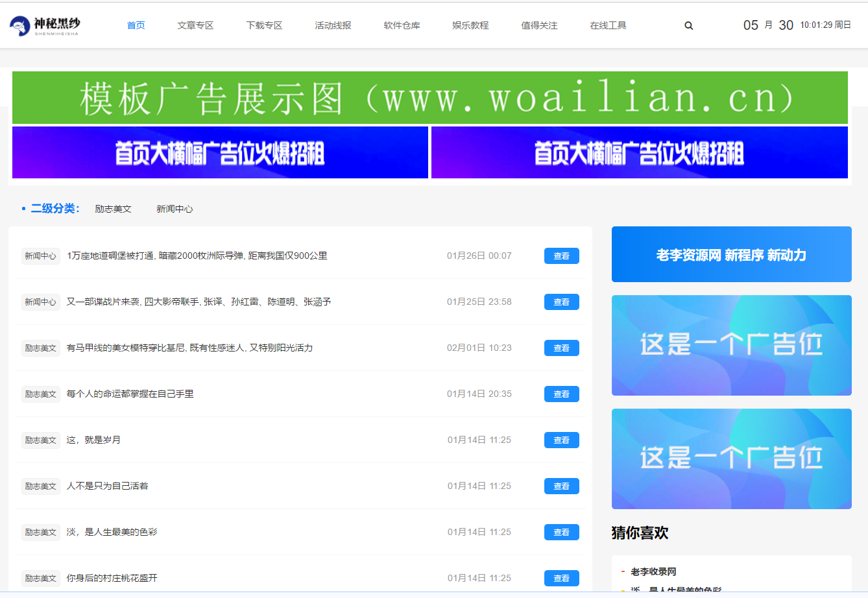Viewport: 868px width, 598px height.
Task: Open the 文章专区 menu item
Action: point(195,26)
